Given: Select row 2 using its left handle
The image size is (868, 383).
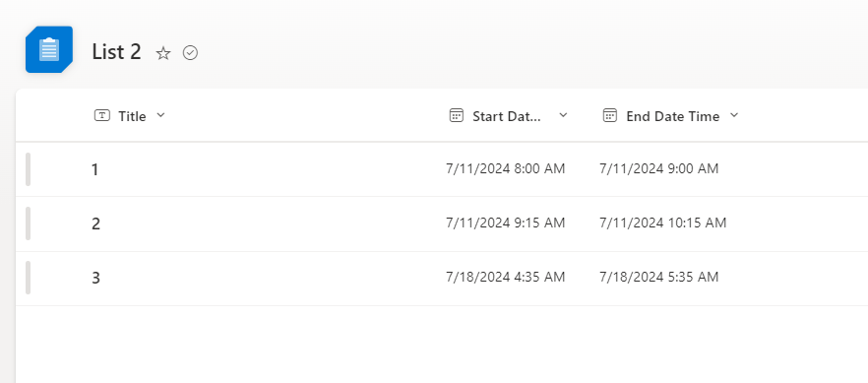Looking at the screenshot, I should 29,223.
